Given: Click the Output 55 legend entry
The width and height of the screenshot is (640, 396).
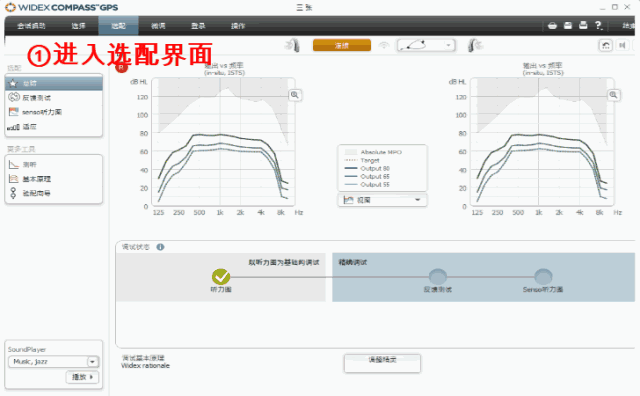Looking at the screenshot, I should click(x=367, y=185).
